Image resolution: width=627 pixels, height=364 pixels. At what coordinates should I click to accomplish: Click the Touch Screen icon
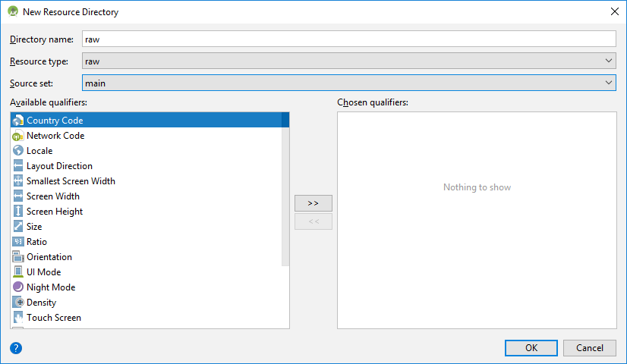click(18, 318)
